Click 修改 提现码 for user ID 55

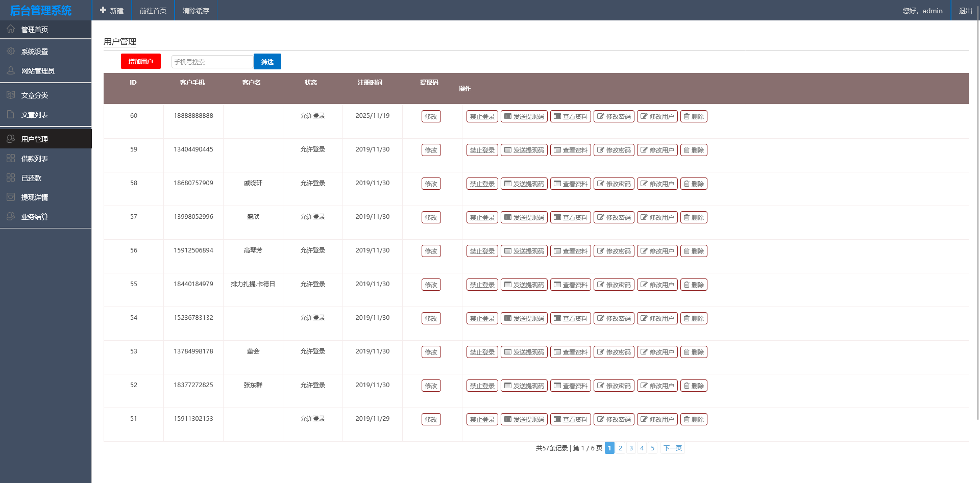tap(431, 285)
